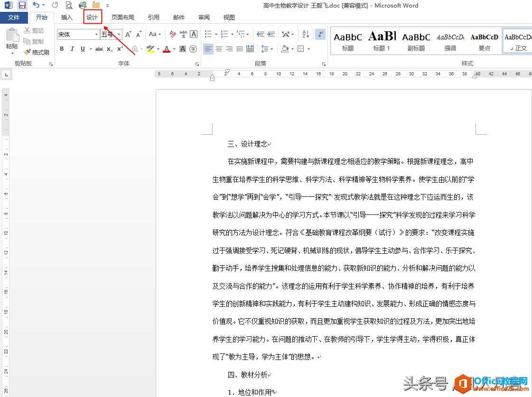Screen dimensions: 532x397
Task: Click Cut (剪切) scissors
Action: (34, 30)
